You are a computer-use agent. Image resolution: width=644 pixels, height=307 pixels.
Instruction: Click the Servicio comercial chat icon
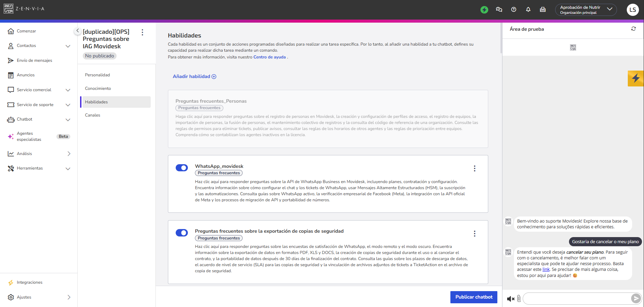(x=11, y=90)
